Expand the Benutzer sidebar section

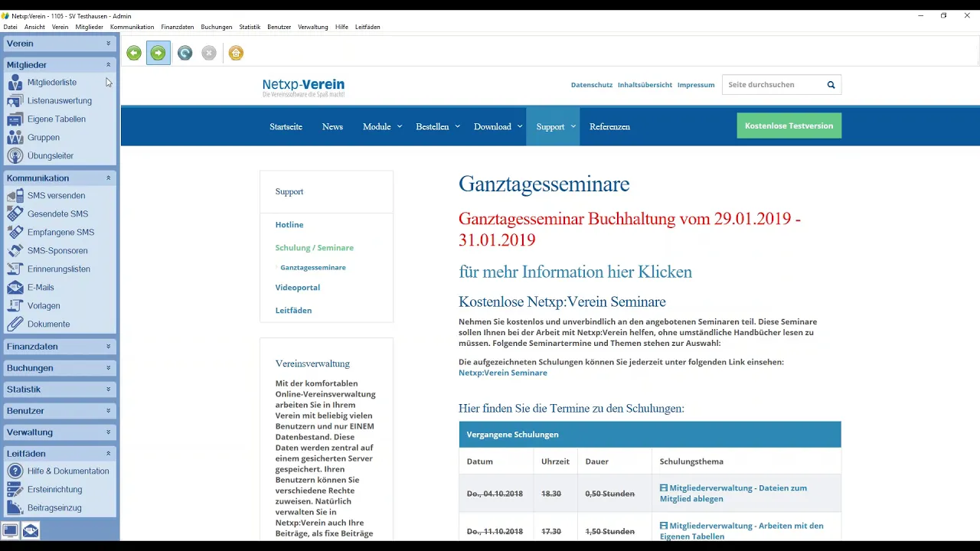pos(60,411)
